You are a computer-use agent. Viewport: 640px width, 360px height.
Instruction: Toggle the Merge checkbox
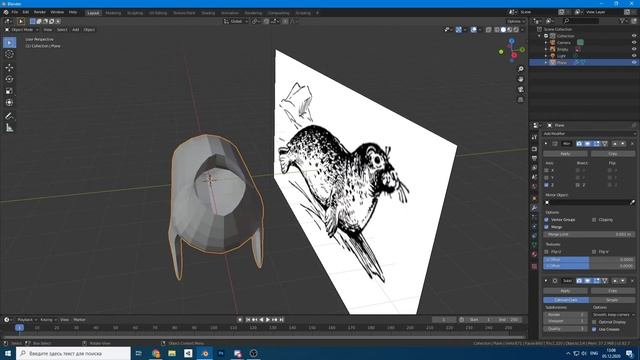(547, 227)
